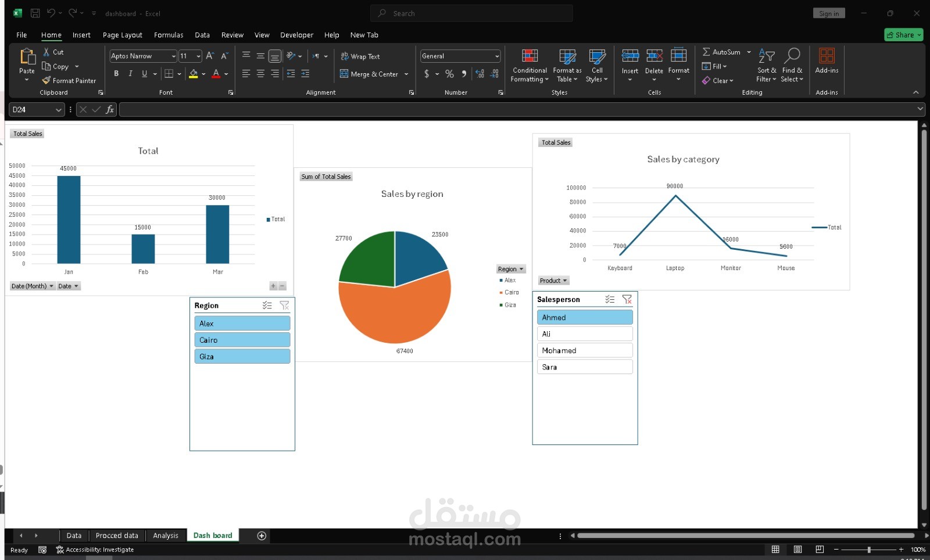This screenshot has height=560, width=930.
Task: Click the Insert cells icon
Action: pos(630,56)
